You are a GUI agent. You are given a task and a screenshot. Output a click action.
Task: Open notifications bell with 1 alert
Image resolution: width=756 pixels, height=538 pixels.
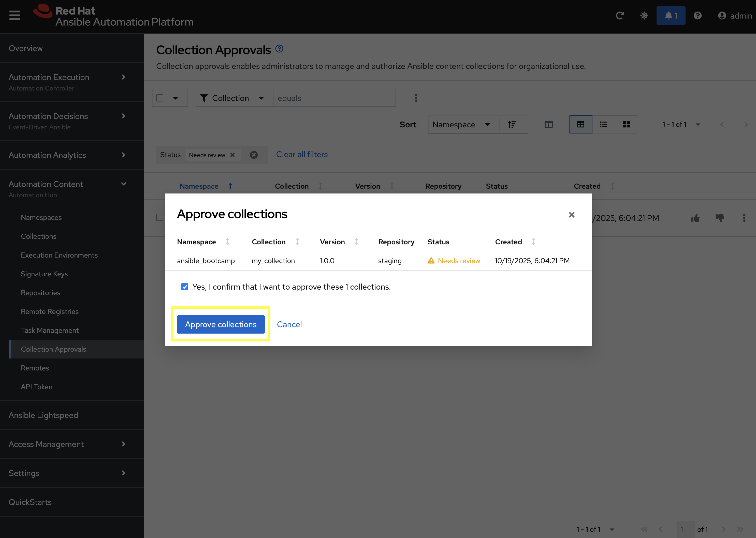[x=671, y=16]
